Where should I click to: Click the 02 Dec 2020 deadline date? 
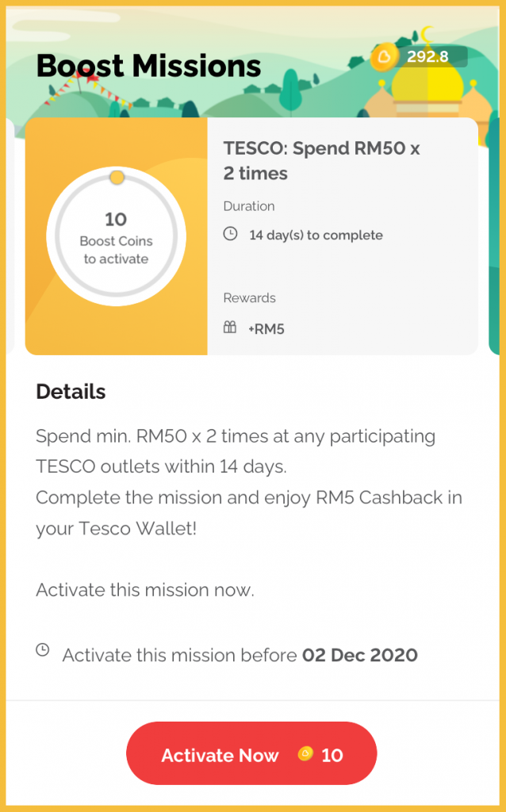coord(360,656)
